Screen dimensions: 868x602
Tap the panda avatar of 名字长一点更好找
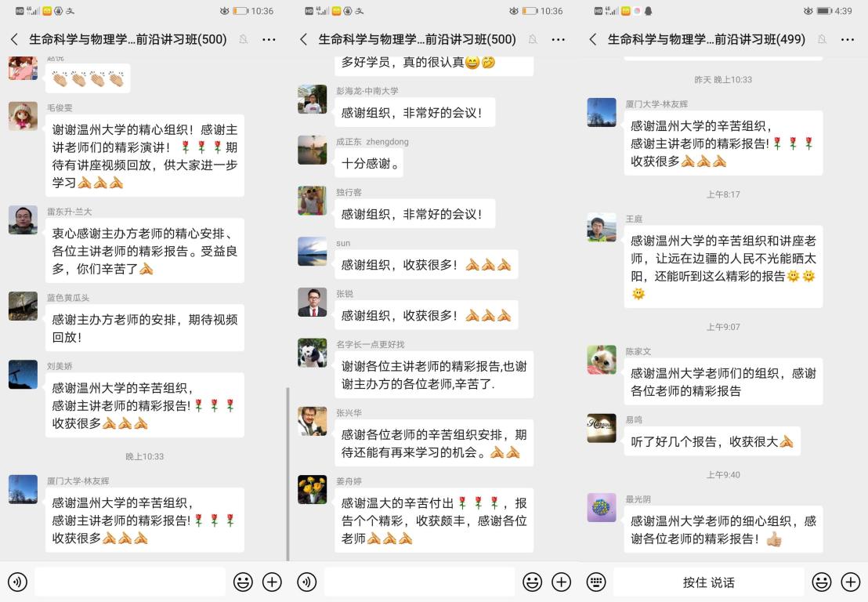[x=312, y=353]
